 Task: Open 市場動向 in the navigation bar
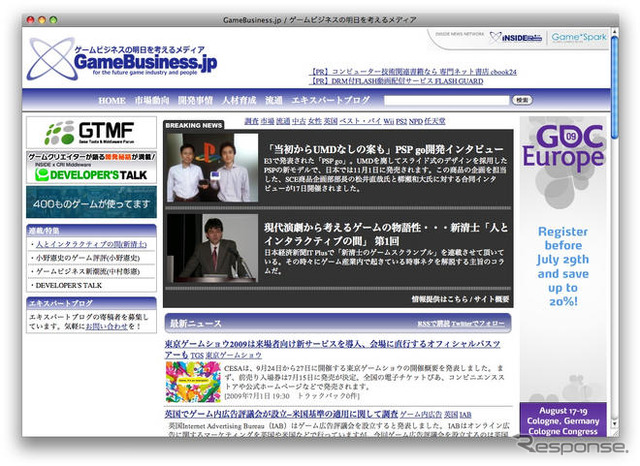click(x=152, y=100)
